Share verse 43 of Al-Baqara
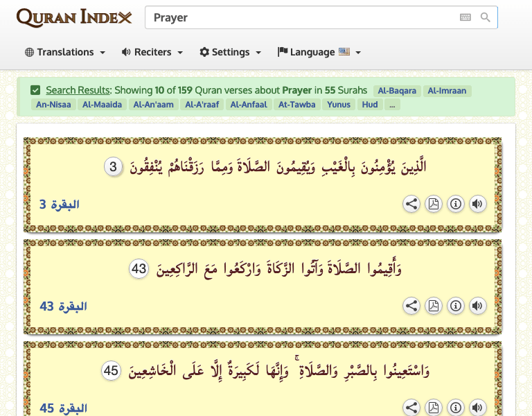Viewport: 532px width, 416px height. point(411,306)
